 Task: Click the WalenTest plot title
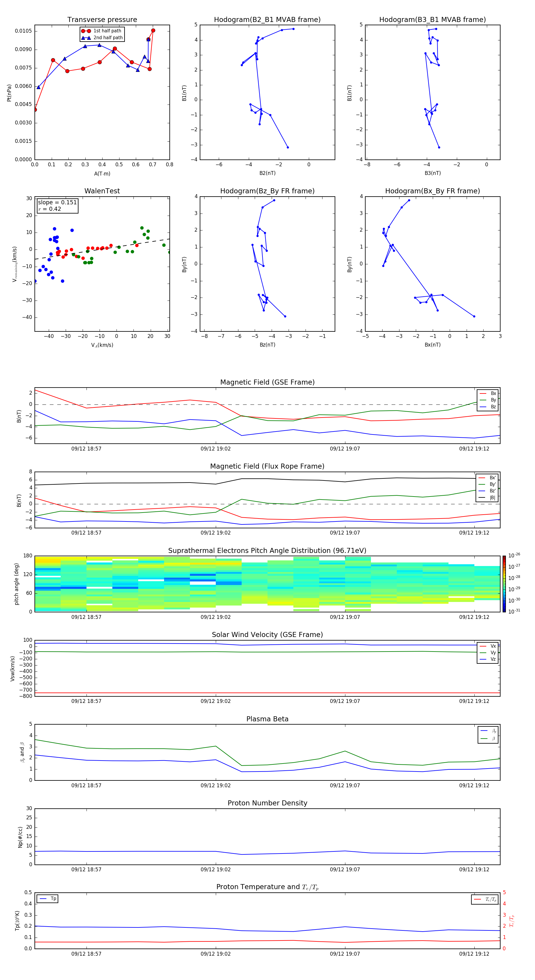(102, 191)
